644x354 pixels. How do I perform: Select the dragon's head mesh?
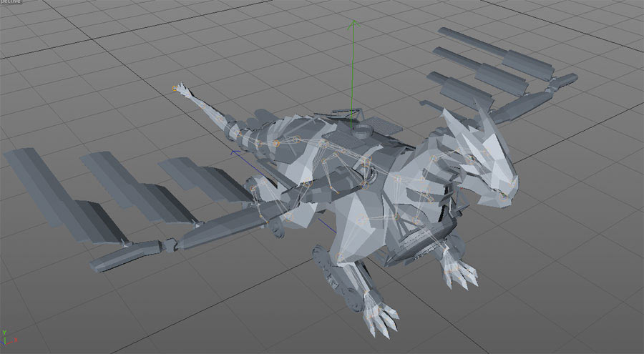point(487,166)
